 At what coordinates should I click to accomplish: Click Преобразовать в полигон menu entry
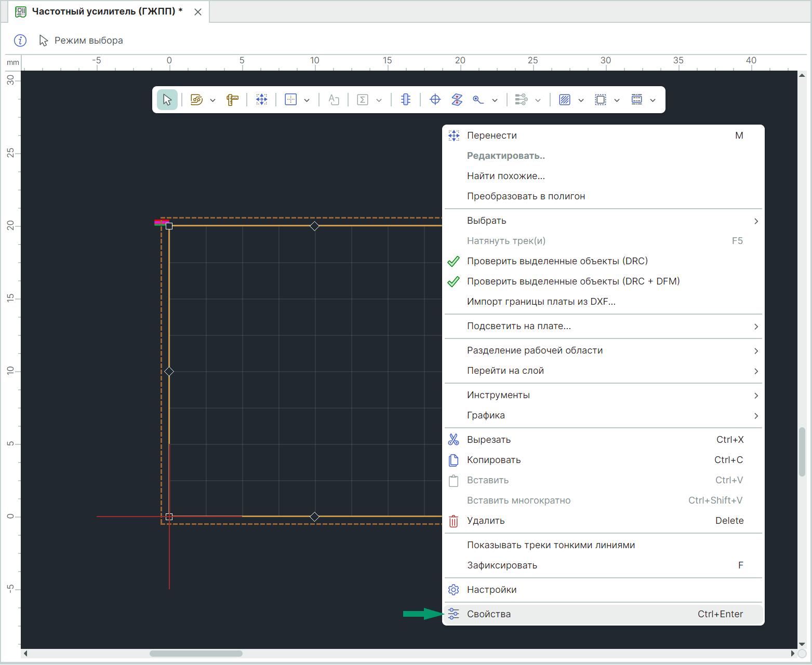click(526, 196)
